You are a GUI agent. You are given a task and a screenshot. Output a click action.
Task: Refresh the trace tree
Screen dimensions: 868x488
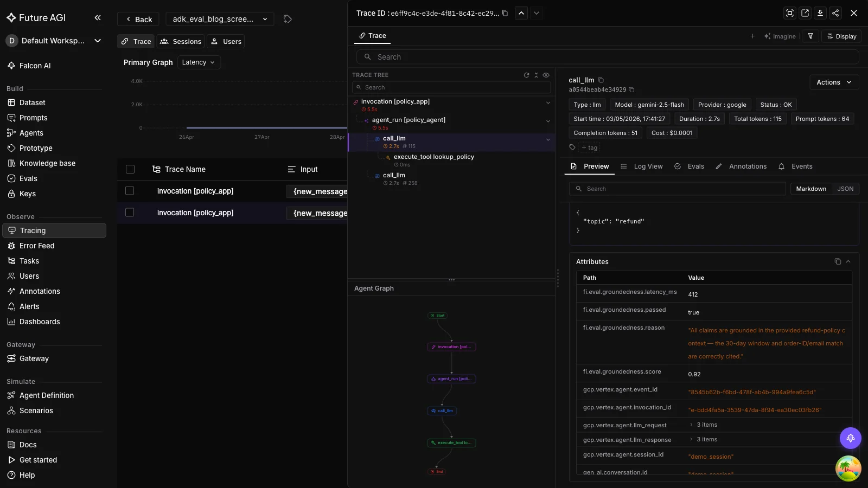pyautogui.click(x=526, y=75)
